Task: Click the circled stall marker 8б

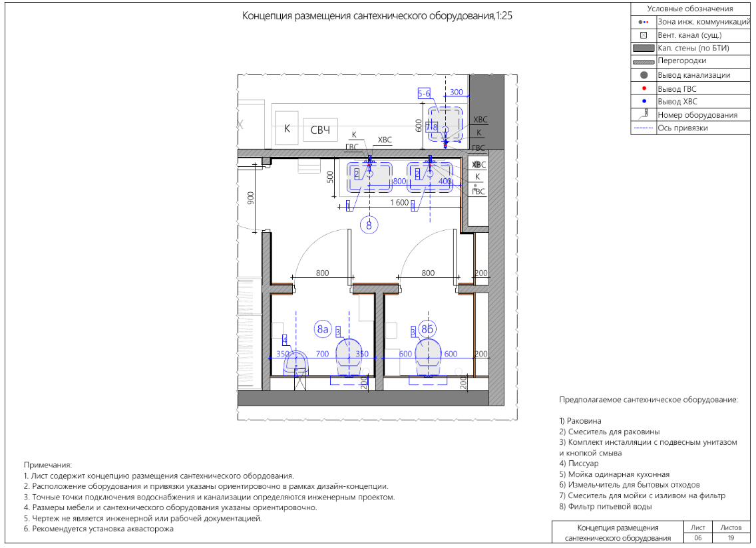Action: 427,329
